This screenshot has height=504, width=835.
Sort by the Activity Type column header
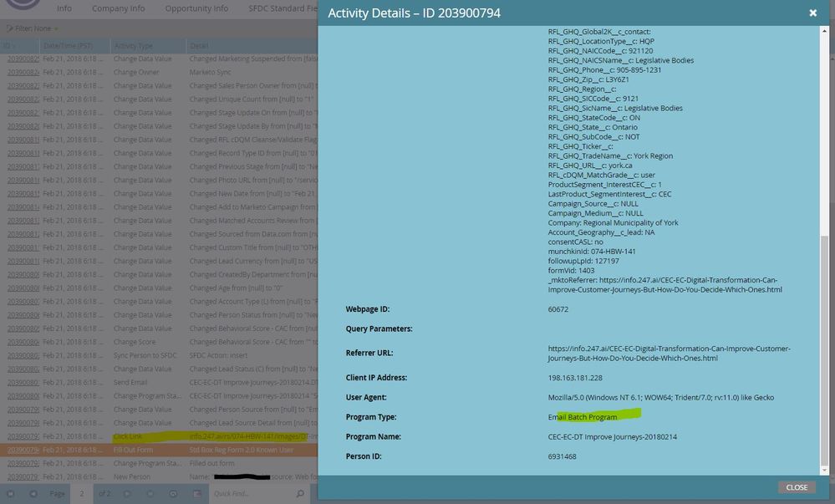pyautogui.click(x=134, y=45)
